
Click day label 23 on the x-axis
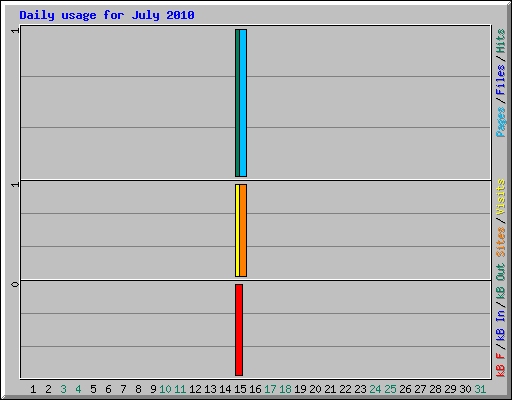coord(360,389)
